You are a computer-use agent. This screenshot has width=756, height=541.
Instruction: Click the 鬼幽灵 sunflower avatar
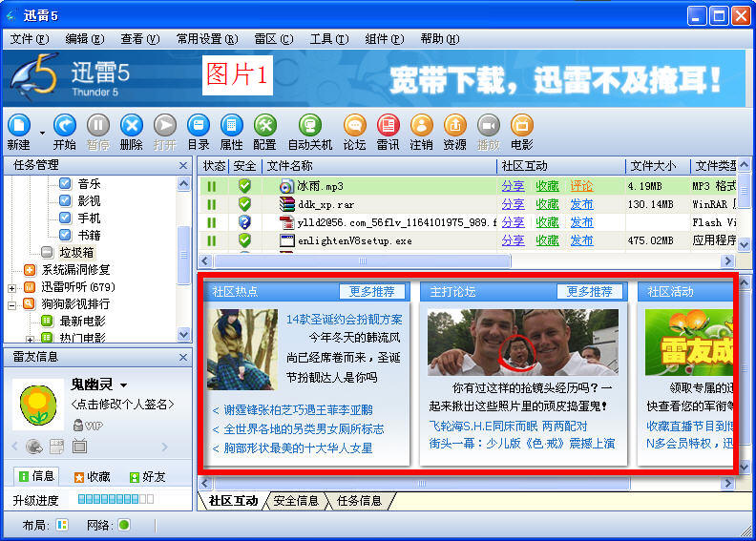point(38,405)
